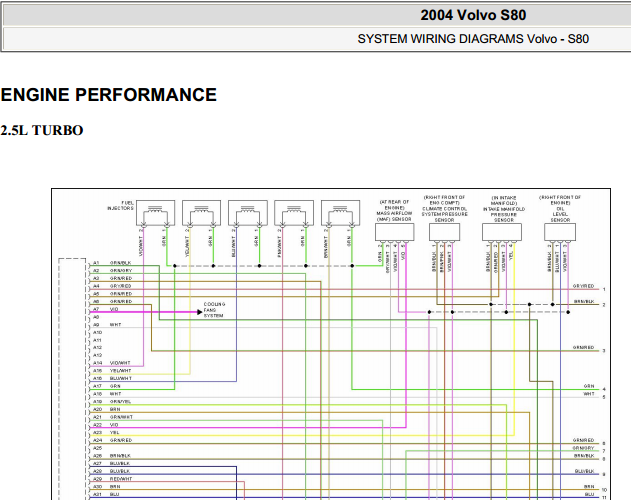Click the BRN/BLK label at output line 2
This screenshot has height=500, width=631.
(584, 302)
